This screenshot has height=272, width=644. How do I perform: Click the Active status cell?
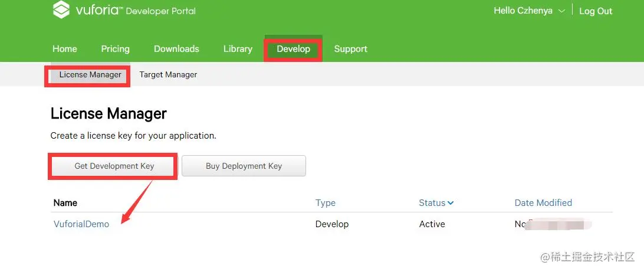point(432,224)
